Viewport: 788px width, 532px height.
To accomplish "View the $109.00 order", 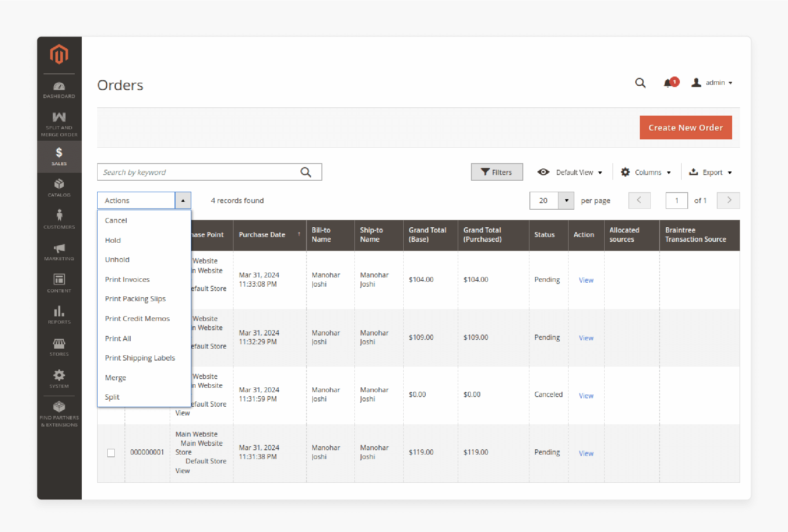I will tap(586, 338).
